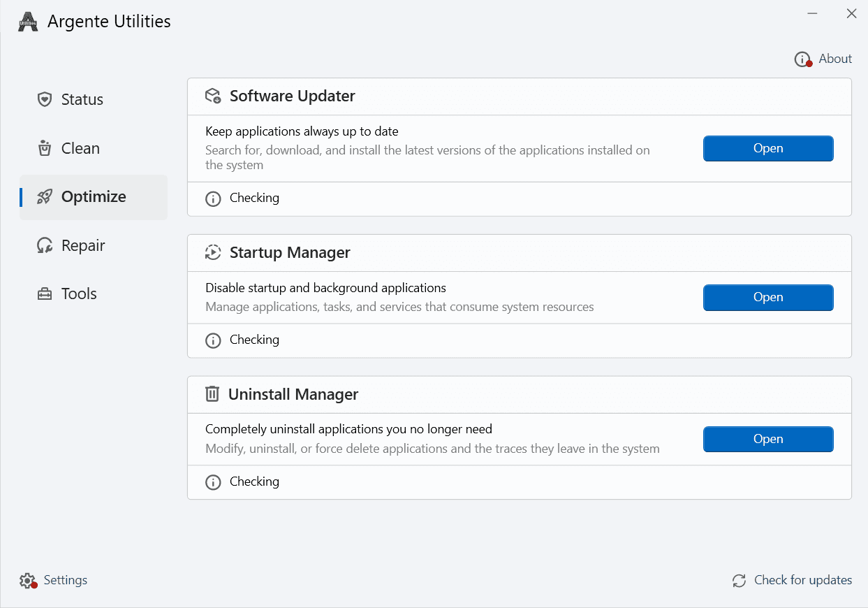Viewport: 868px width, 608px height.
Task: Select the Repair section label
Action: click(x=83, y=245)
